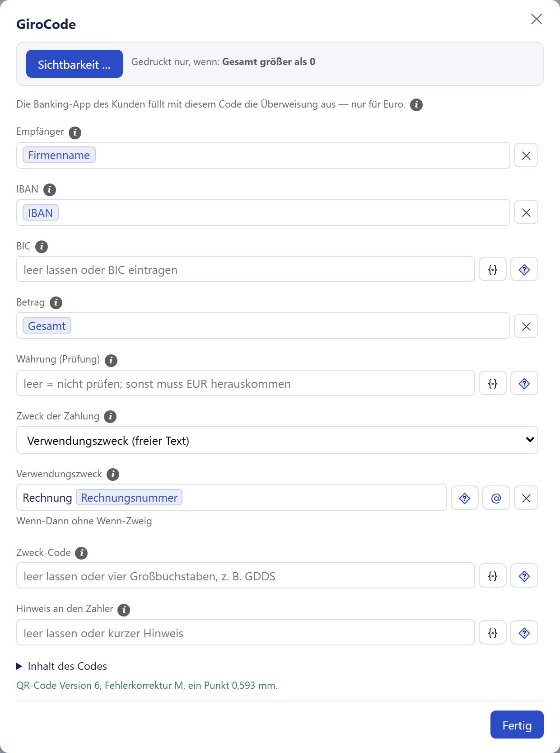Show info for the Zweck-Code field

point(81,553)
